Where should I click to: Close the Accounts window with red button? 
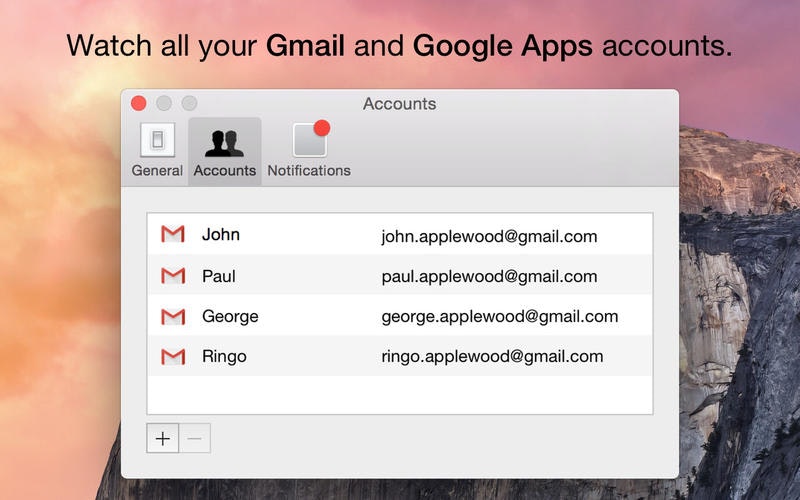tap(139, 103)
